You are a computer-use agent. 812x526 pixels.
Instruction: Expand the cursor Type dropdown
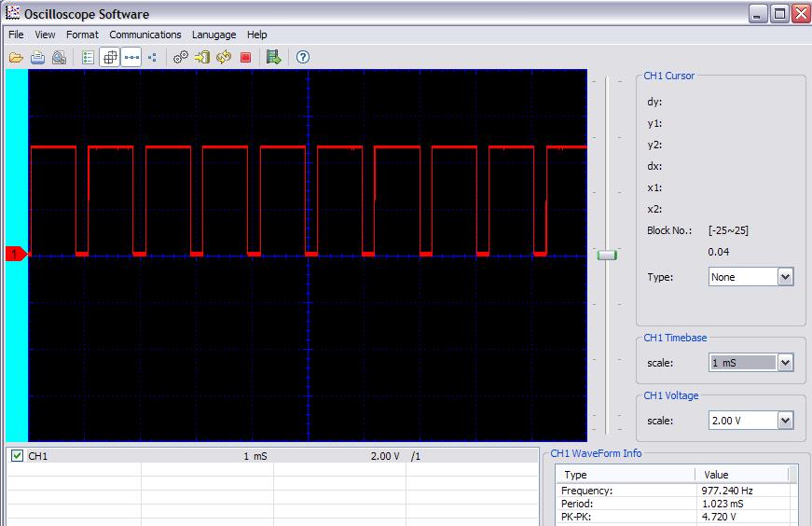(785, 277)
